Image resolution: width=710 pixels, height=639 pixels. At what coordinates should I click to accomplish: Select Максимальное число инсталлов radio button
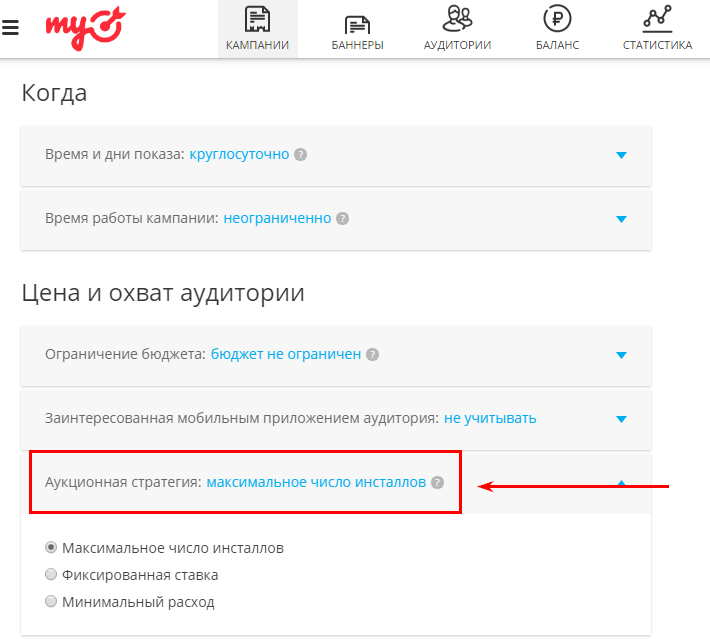point(51,548)
